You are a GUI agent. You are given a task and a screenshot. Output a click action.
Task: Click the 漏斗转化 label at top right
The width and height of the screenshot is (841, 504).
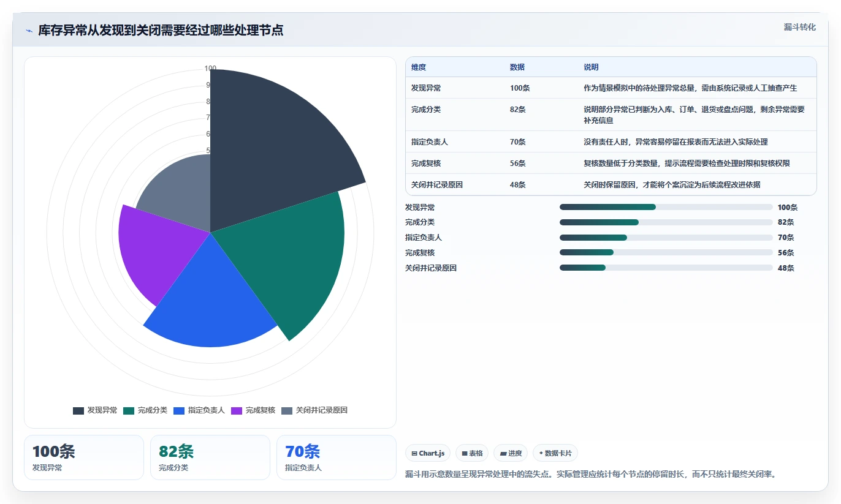coord(799,27)
